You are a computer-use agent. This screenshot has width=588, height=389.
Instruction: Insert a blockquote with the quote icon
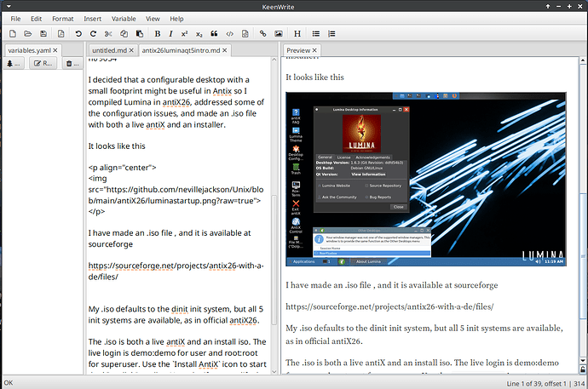214,34
